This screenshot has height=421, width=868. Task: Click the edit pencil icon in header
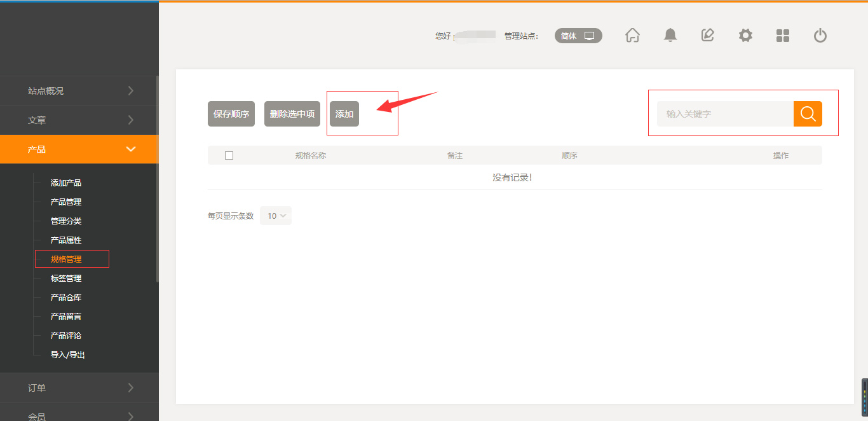tap(707, 36)
